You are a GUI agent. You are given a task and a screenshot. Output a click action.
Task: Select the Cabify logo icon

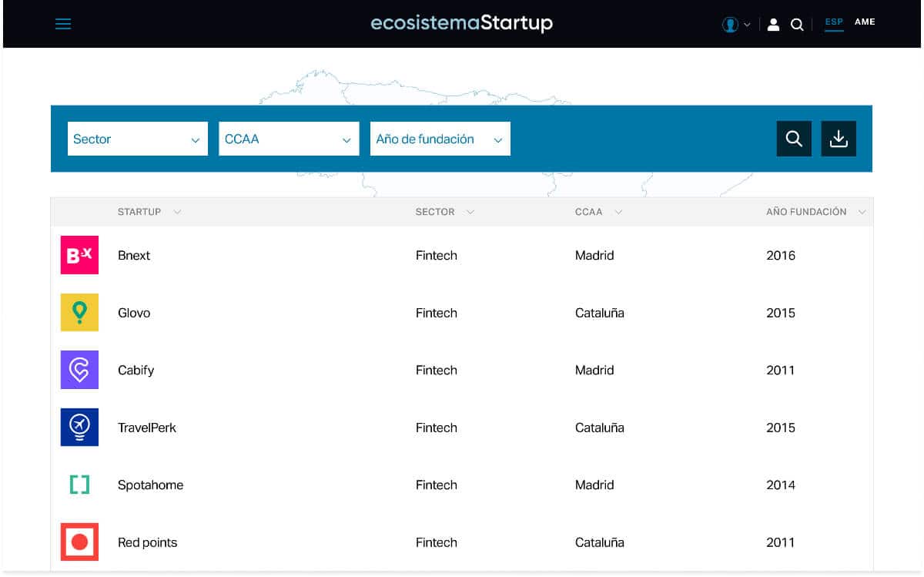79,370
